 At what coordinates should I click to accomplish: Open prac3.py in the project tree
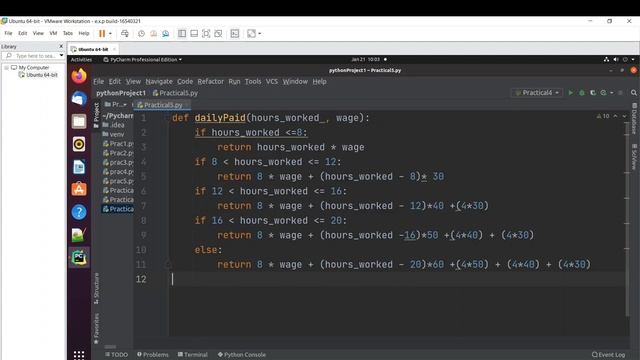[118, 162]
